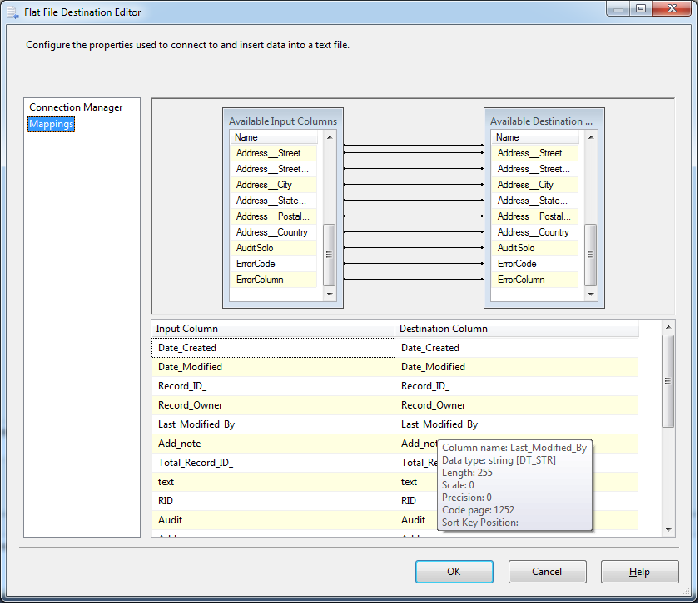This screenshot has width=700, height=605.
Task: Select ErrorColumn in Available Input Columns
Action: [274, 280]
